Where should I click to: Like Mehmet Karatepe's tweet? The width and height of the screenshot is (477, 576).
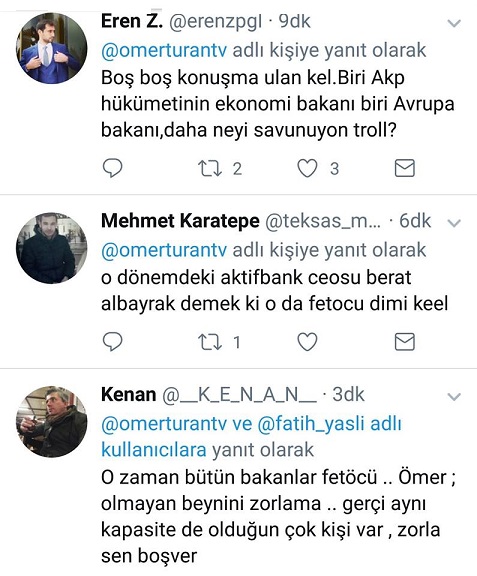click(307, 342)
